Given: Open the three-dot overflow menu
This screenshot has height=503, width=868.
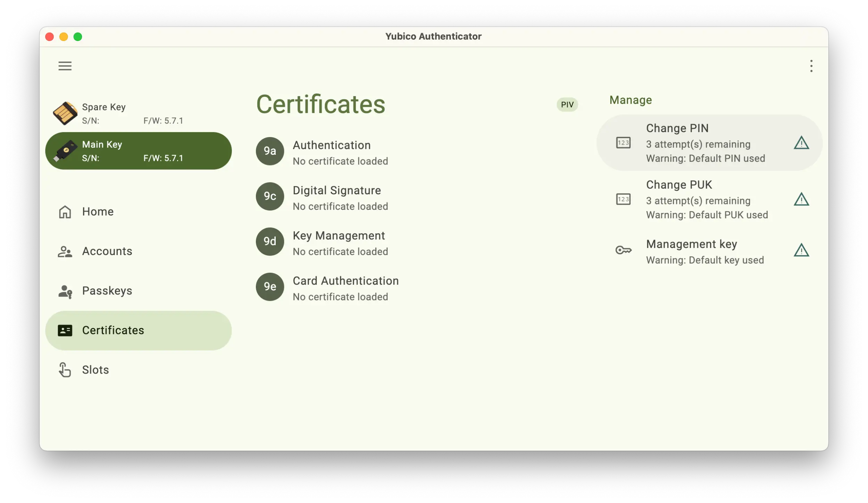Looking at the screenshot, I should (x=811, y=66).
